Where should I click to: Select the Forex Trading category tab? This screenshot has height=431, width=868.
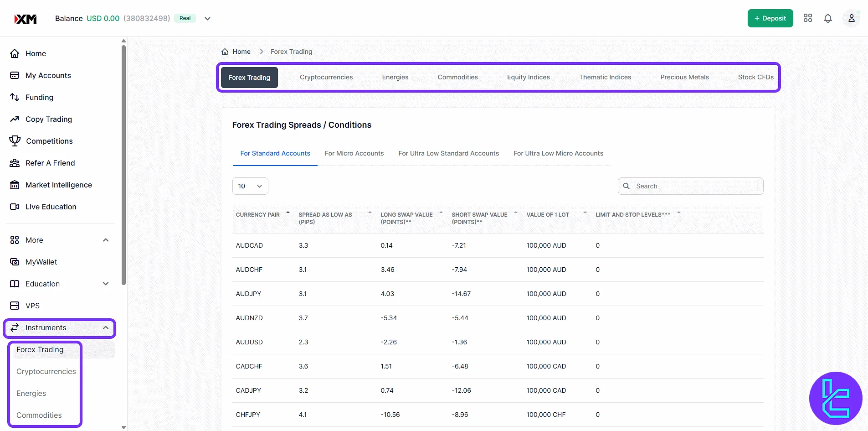click(x=249, y=78)
